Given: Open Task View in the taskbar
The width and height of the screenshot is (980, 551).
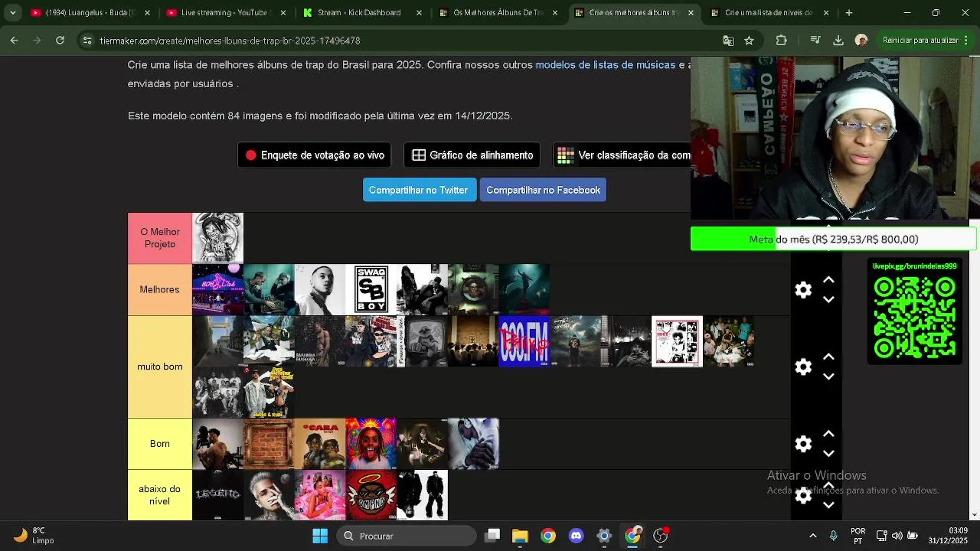Looking at the screenshot, I should (492, 536).
